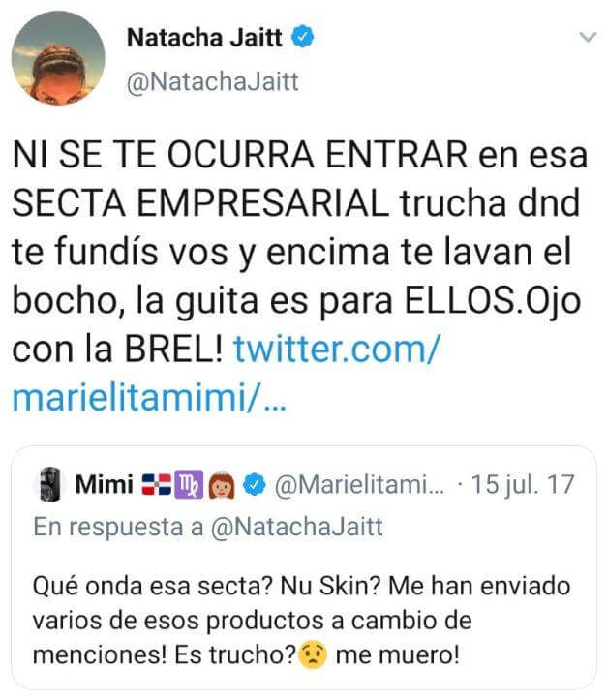
Task: Open the twitter.com/marielitamimi link
Action: tap(226, 373)
